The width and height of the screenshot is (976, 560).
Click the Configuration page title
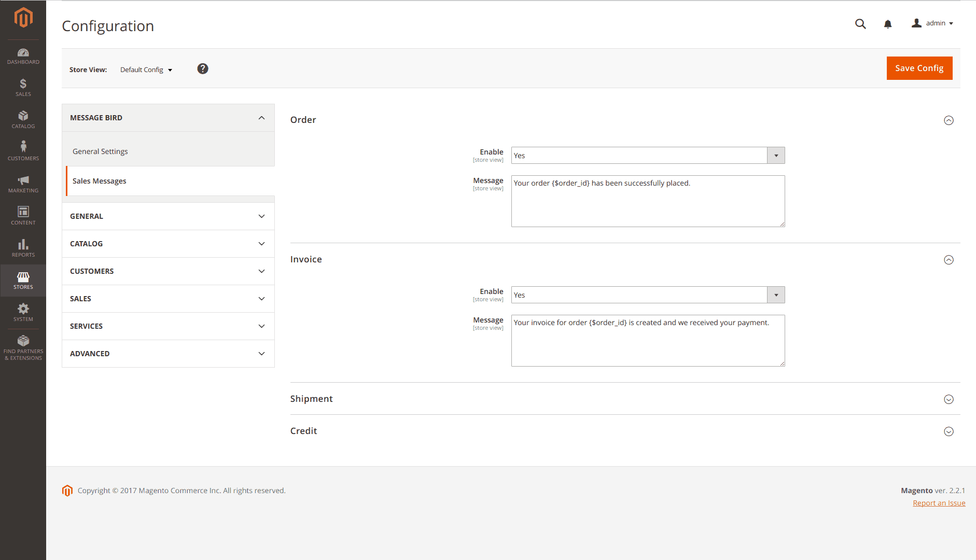point(108,26)
